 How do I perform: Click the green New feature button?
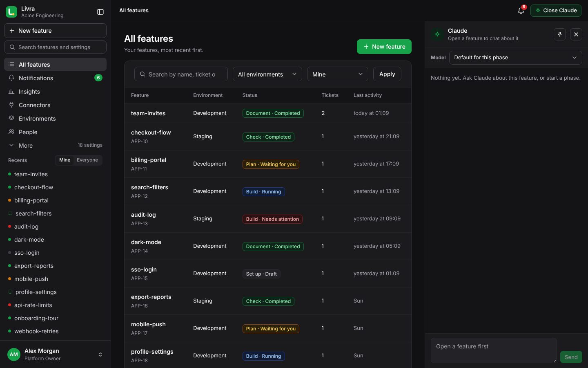(384, 47)
